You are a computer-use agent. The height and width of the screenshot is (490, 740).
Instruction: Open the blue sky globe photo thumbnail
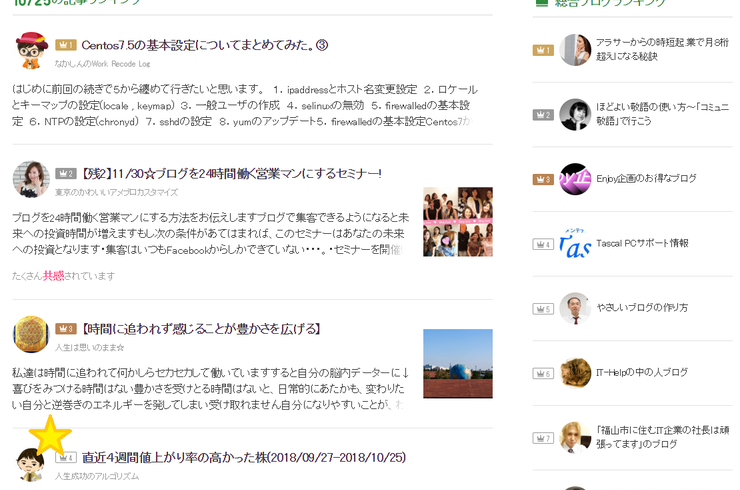tap(458, 363)
